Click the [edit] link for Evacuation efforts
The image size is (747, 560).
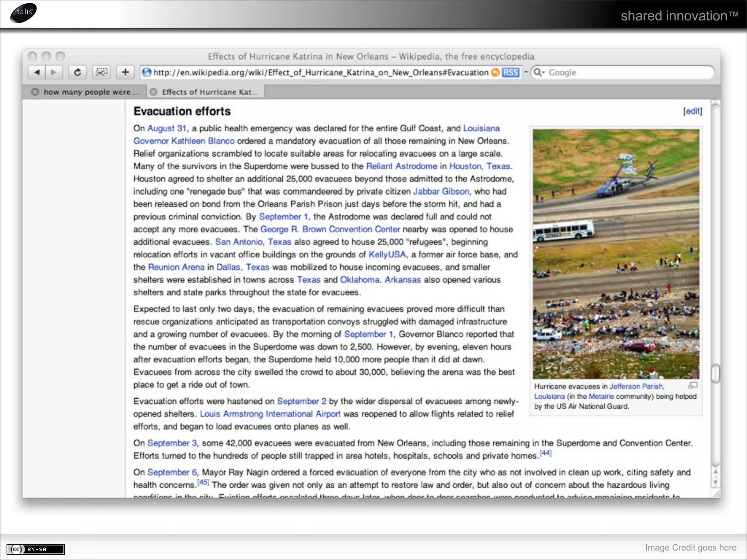tap(692, 111)
